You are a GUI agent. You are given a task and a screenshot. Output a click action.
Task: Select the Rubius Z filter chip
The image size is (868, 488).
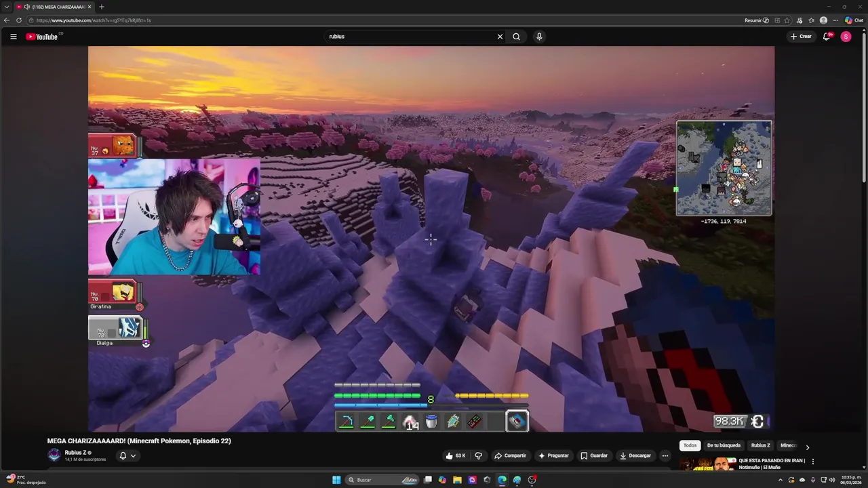760,445
